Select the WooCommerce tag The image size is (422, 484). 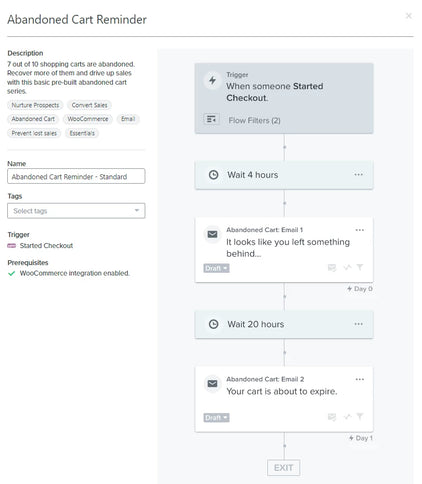click(88, 119)
